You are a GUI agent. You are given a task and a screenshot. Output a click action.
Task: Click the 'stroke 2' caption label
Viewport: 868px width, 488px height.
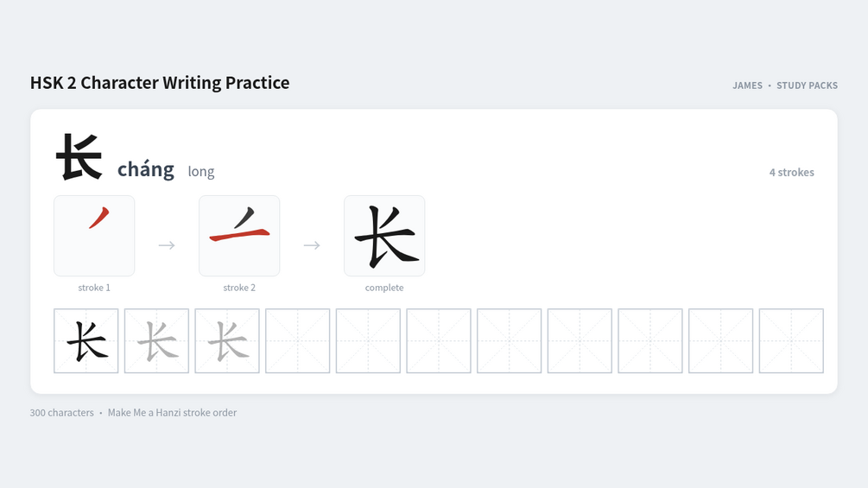(239, 288)
